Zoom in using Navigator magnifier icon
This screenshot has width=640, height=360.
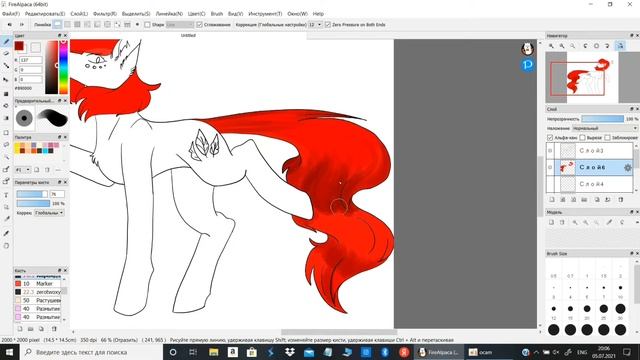(551, 46)
